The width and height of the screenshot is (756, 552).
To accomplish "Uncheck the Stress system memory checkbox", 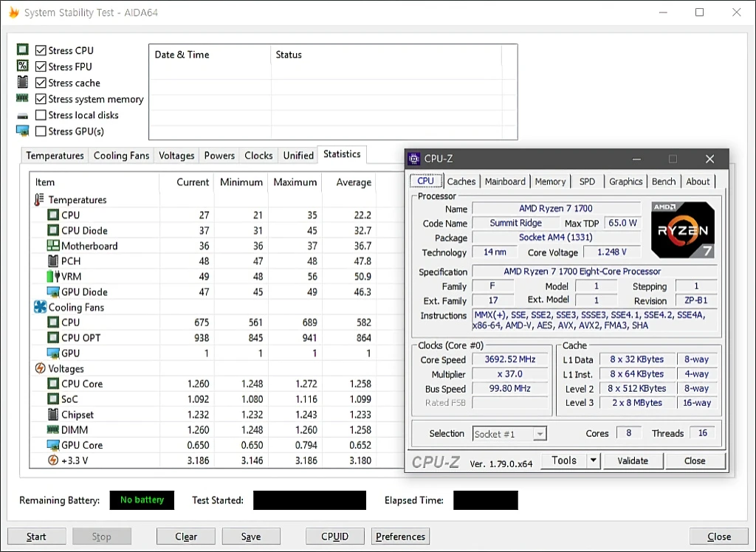I will click(41, 99).
